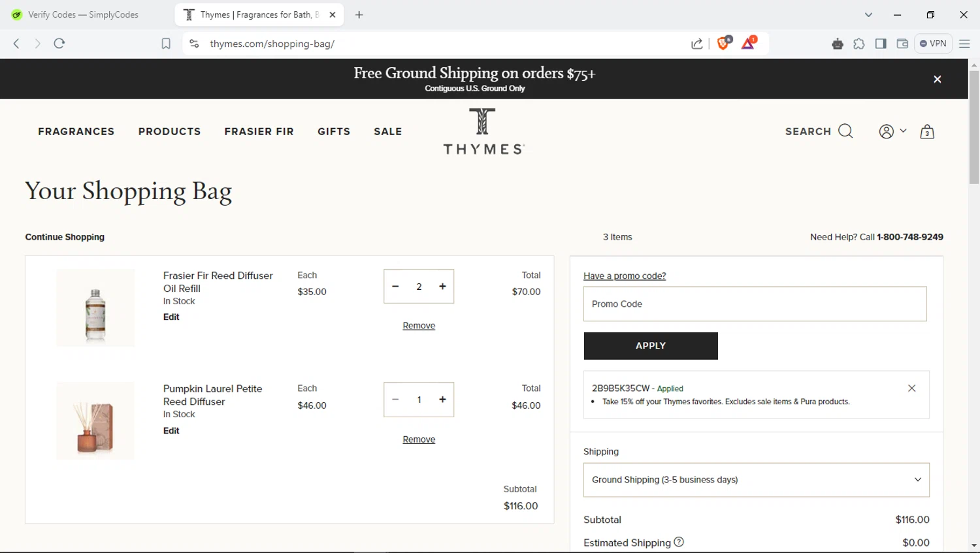980x553 pixels.
Task: Click the address bar URL
Action: pos(272,44)
